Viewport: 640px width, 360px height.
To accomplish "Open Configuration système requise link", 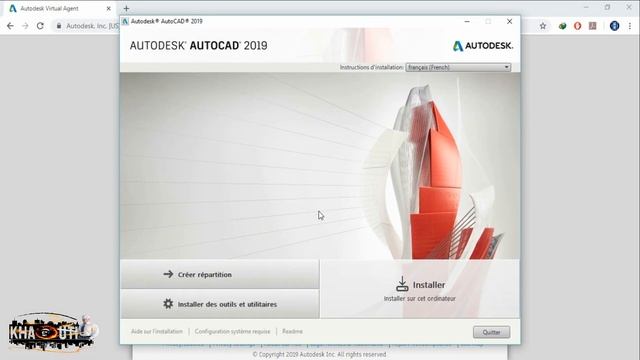I will pos(232,331).
